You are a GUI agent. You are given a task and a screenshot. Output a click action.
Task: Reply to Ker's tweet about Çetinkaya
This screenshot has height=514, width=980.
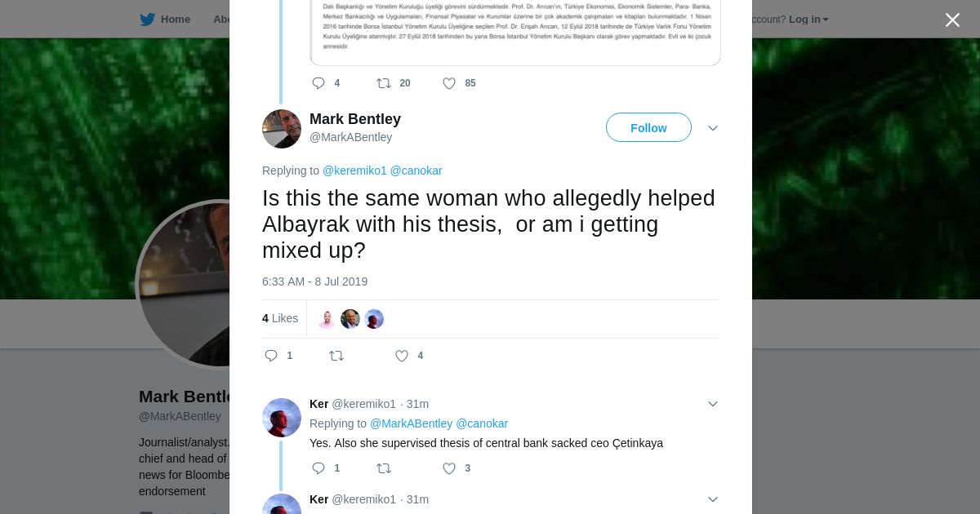pos(318,468)
